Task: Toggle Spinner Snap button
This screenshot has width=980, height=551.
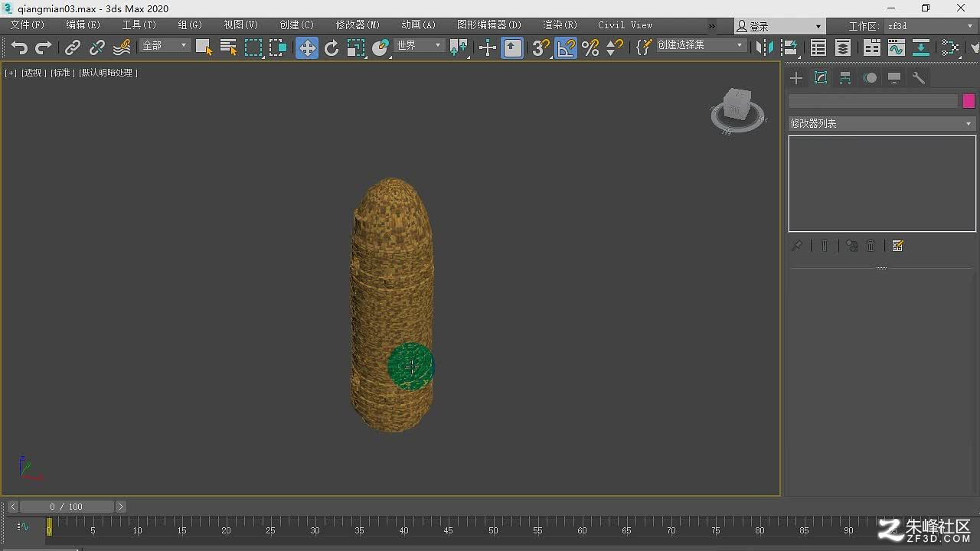Action: point(615,47)
